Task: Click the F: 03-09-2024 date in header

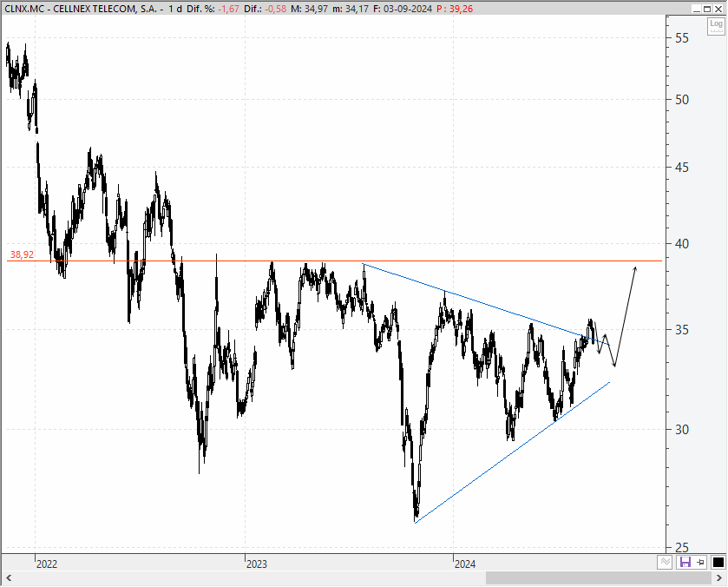Action: tap(402, 9)
